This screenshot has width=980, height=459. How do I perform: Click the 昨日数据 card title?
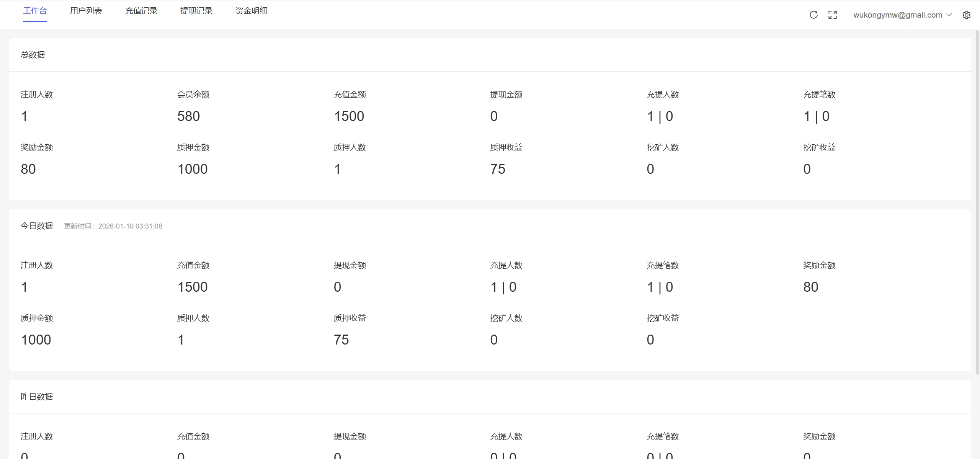click(x=37, y=397)
